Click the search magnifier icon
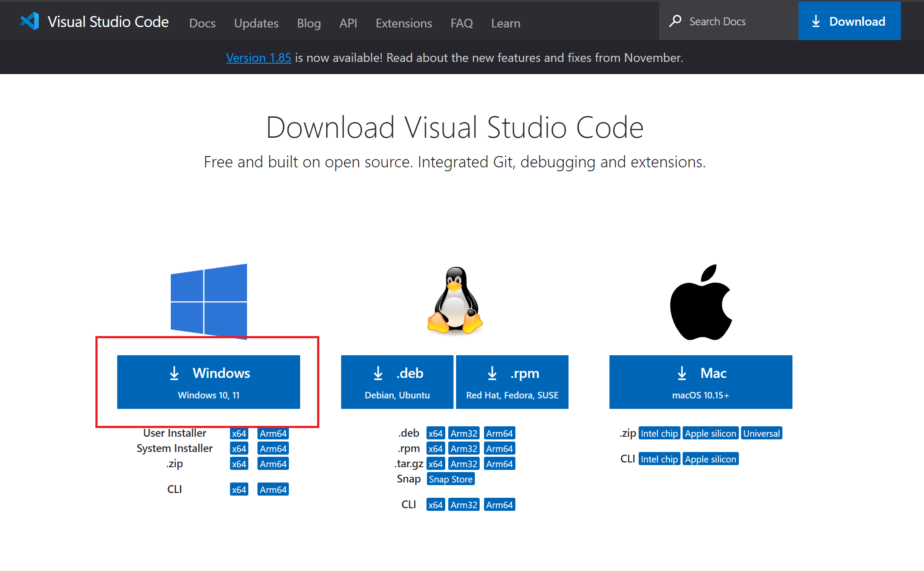The height and width of the screenshot is (571, 924). 675,21
